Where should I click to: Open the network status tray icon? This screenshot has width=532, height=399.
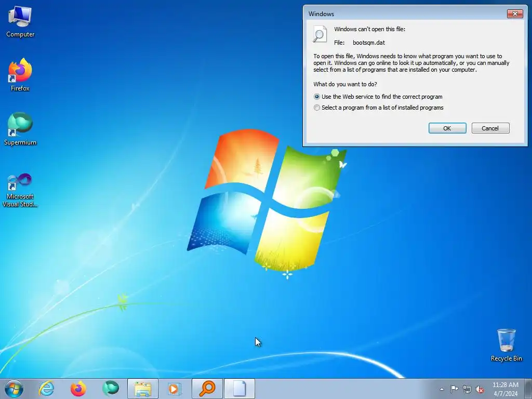pyautogui.click(x=467, y=389)
